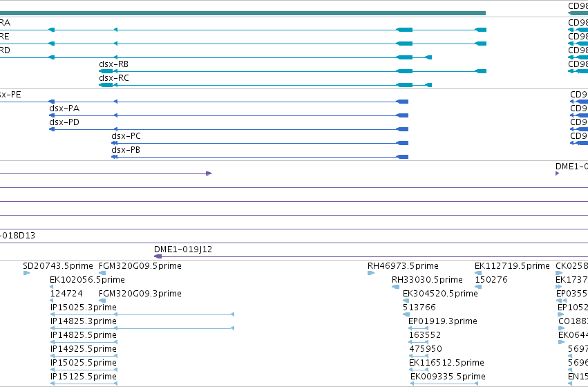The image size is (588, 387).
Task: Open the 150276 feature label
Action: click(492, 280)
